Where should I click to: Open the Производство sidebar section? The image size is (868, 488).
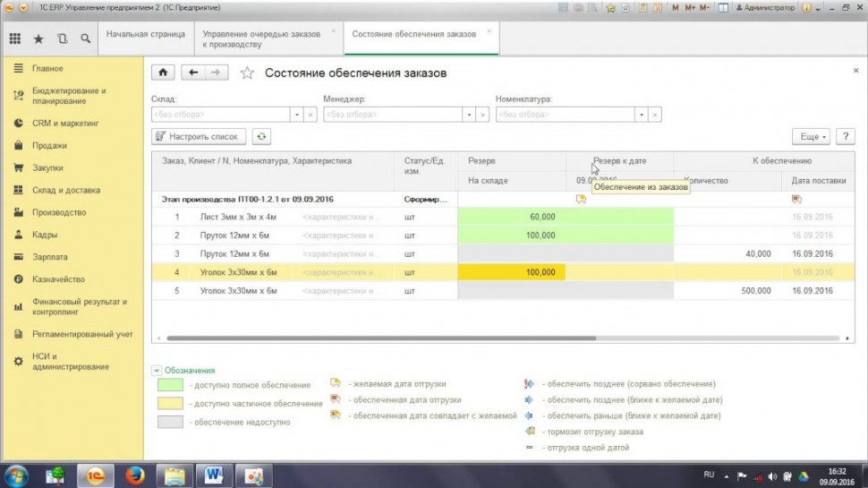59,212
